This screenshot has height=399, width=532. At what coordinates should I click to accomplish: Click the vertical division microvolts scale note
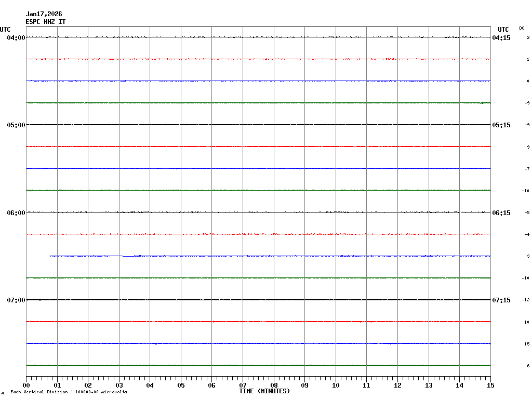(69, 392)
